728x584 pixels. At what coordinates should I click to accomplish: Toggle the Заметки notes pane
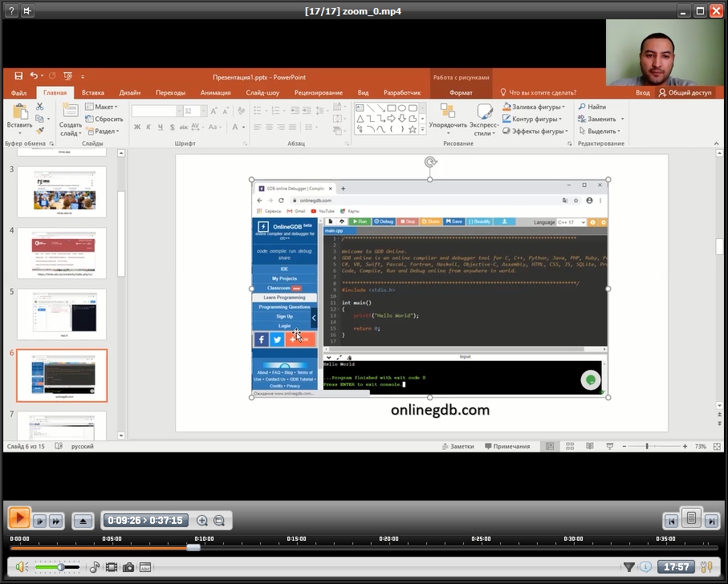pyautogui.click(x=458, y=446)
